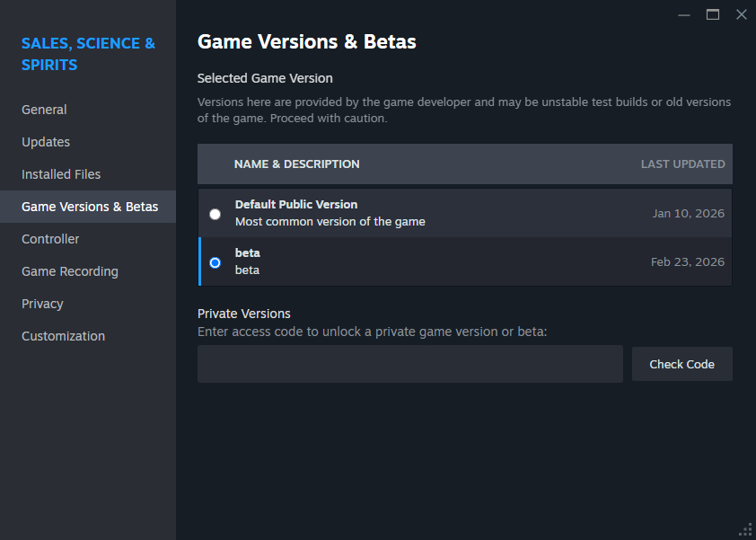Viewport: 756px width, 540px height.
Task: Open the General settings section
Action: (x=44, y=110)
